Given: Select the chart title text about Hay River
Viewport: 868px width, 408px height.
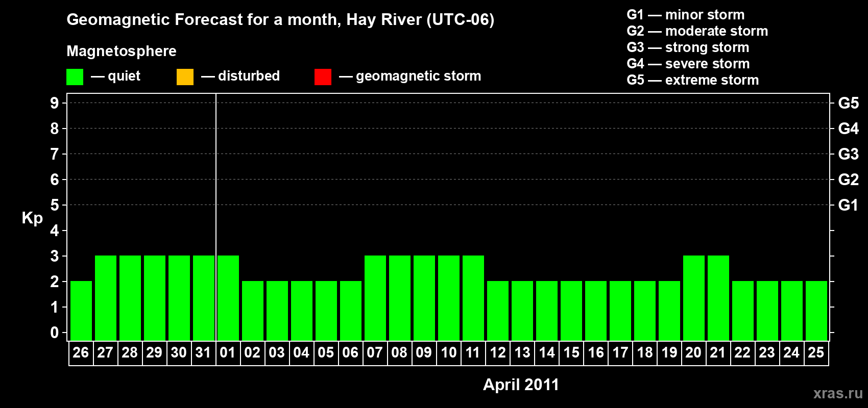Looking at the screenshot, I should coord(280,20).
